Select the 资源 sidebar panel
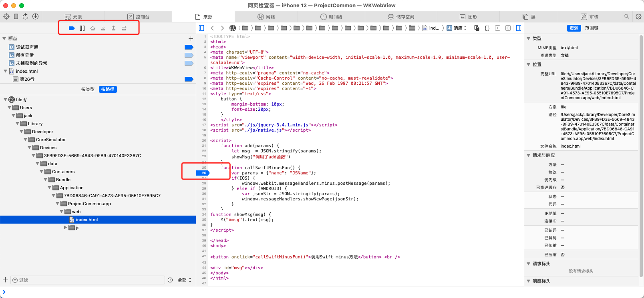 coord(574,28)
